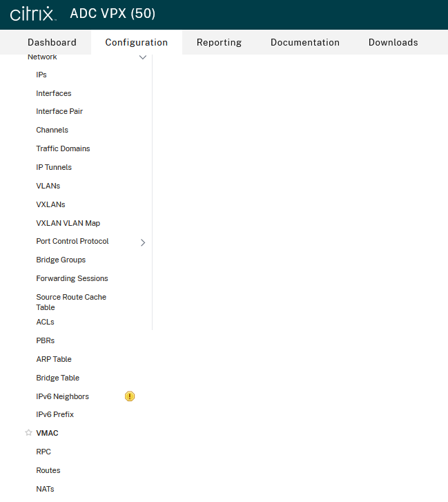Select IPv6 Neighbors entry
This screenshot has width=448, height=502.
pyautogui.click(x=62, y=396)
